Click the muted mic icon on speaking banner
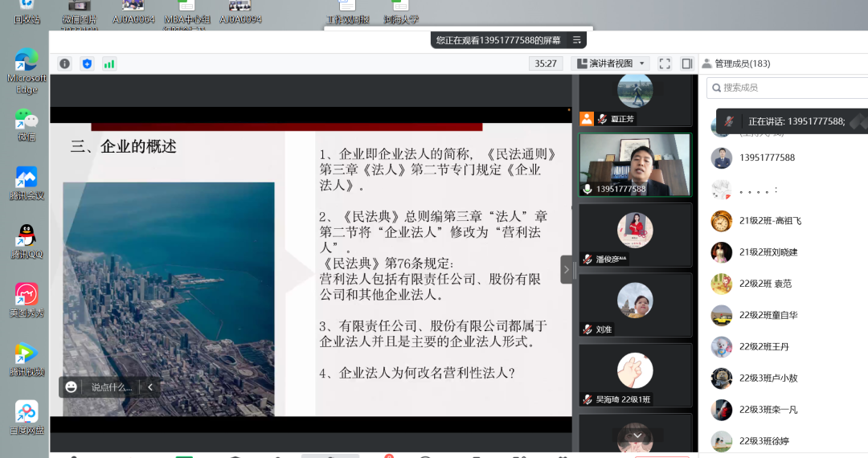The image size is (868, 458). point(729,121)
